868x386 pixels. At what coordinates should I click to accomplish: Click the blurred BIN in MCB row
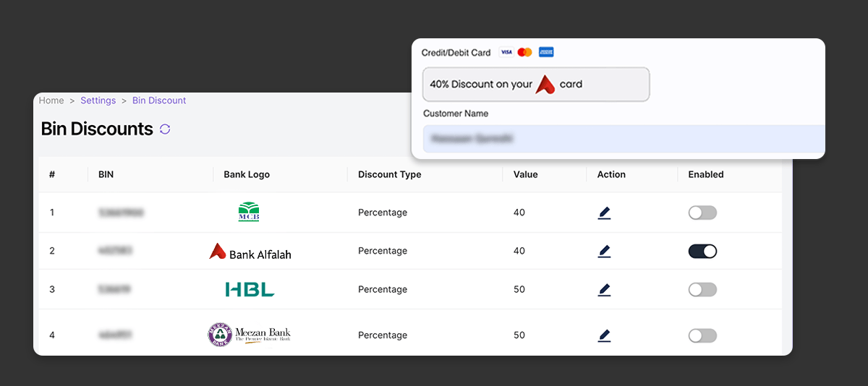coord(121,213)
